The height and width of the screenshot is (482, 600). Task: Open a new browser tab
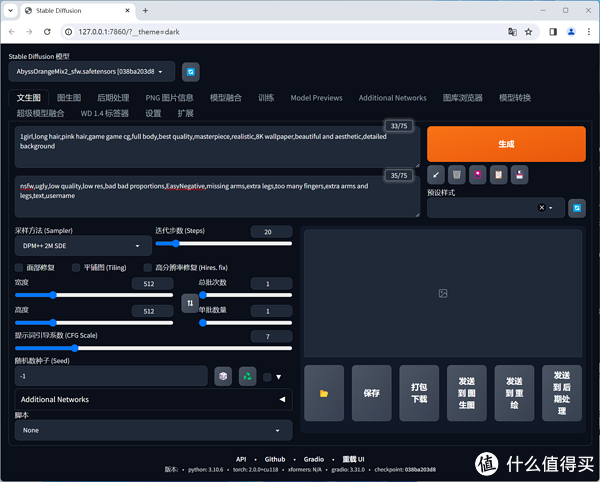pos(145,11)
